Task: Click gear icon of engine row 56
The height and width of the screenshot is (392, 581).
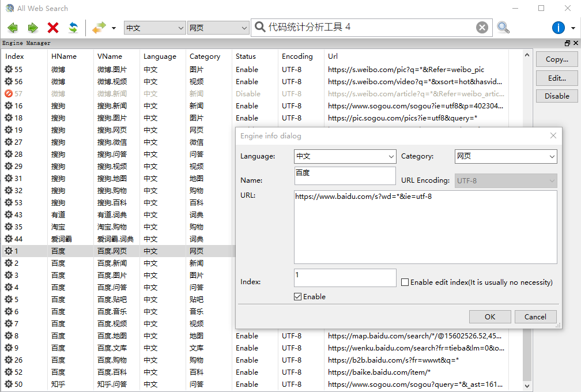Action: 9,81
